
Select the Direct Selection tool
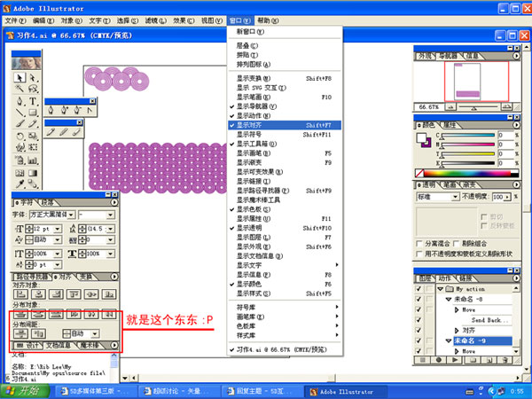tap(33, 77)
